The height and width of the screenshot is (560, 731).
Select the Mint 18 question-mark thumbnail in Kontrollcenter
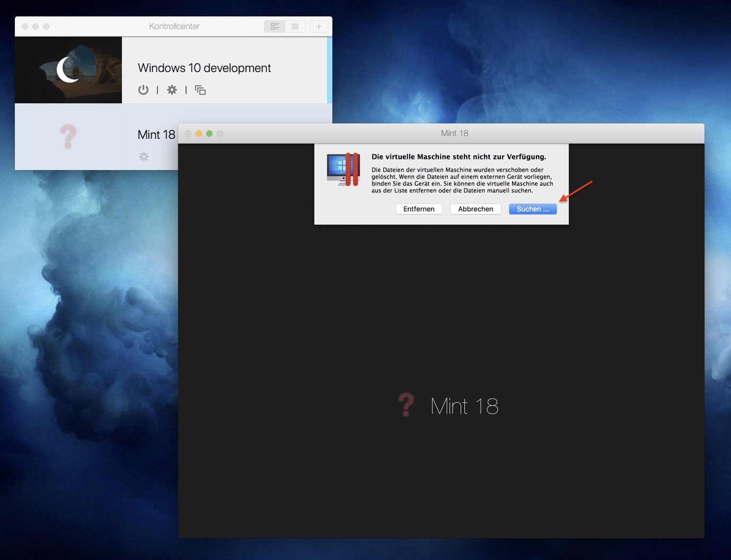point(68,137)
